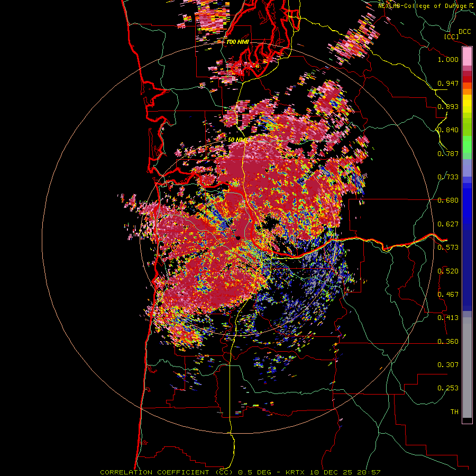This screenshot has width=476, height=476.
Task: Click the 0.253 color scale value
Action: [x=448, y=388]
